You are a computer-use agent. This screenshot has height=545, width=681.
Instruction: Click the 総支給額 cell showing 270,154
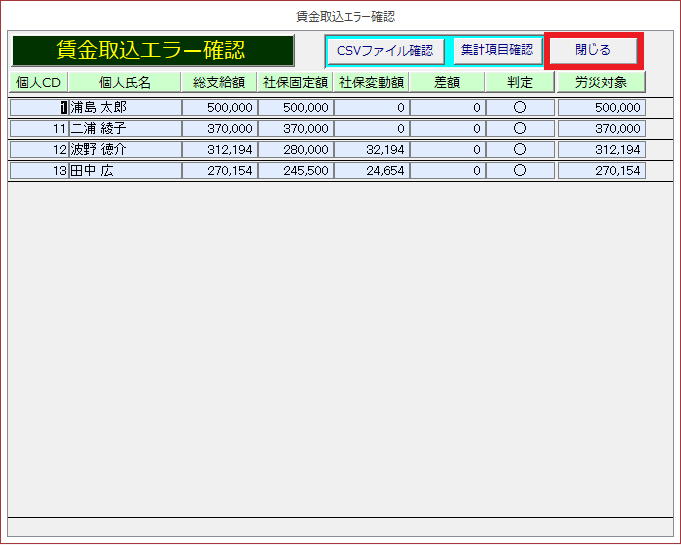(x=219, y=171)
